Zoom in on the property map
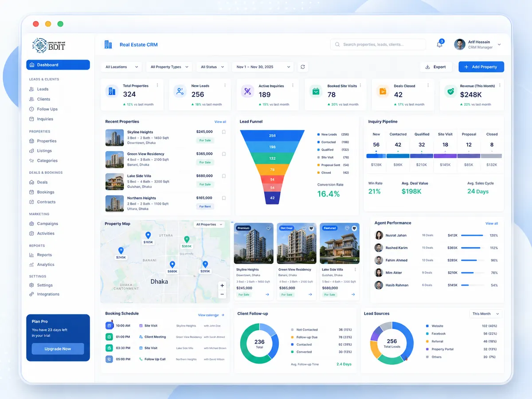The image size is (532, 399). tap(222, 286)
